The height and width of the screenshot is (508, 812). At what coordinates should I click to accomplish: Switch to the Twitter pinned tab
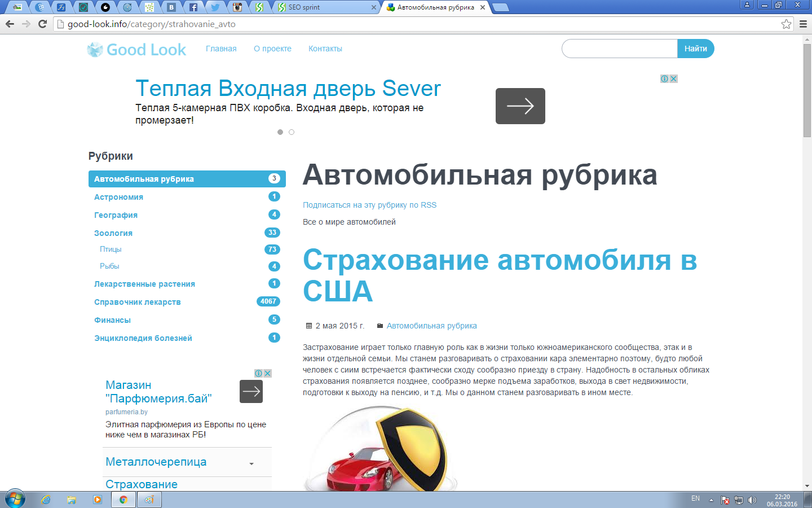point(215,7)
